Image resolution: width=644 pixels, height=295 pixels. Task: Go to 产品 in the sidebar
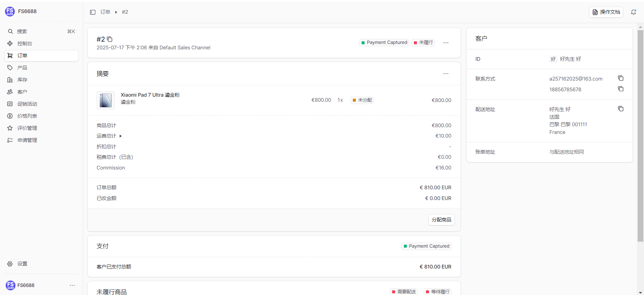point(22,68)
